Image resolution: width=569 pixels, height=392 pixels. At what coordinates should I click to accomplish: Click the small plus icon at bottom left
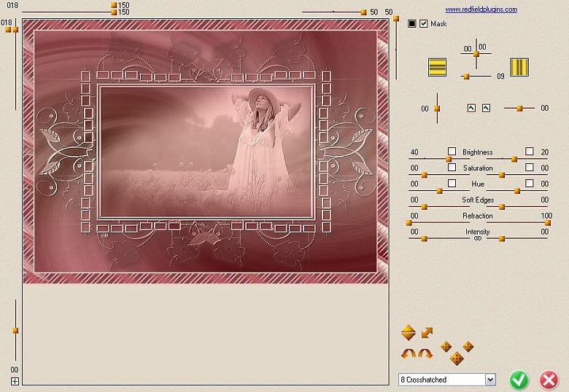tap(15, 381)
